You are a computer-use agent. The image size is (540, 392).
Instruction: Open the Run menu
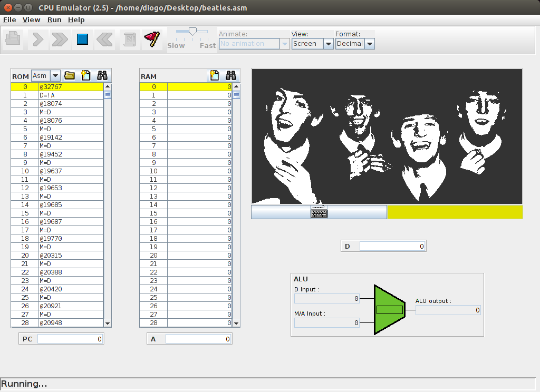tap(54, 19)
